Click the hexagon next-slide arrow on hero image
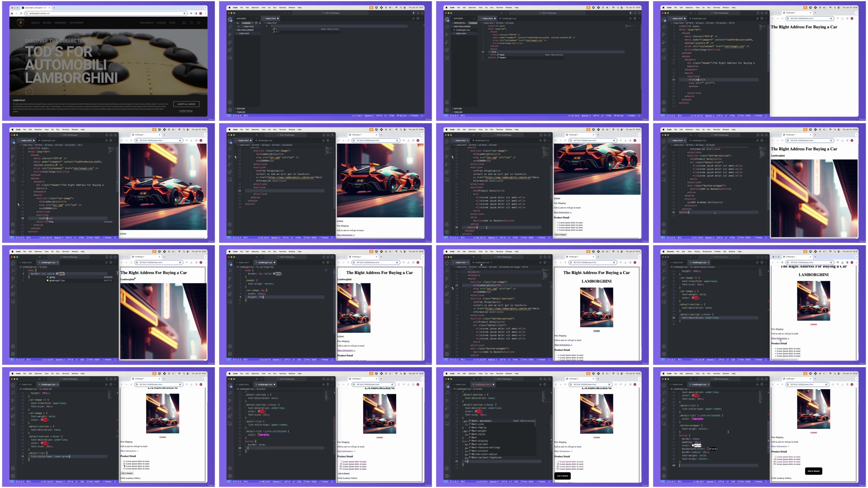The image size is (868, 488). (x=29, y=91)
